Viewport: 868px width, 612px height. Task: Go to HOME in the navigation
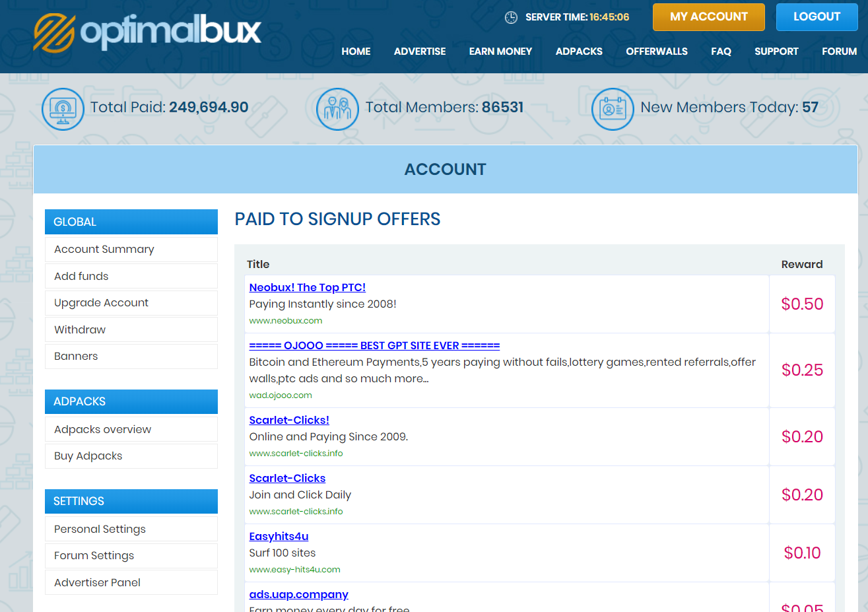(356, 51)
